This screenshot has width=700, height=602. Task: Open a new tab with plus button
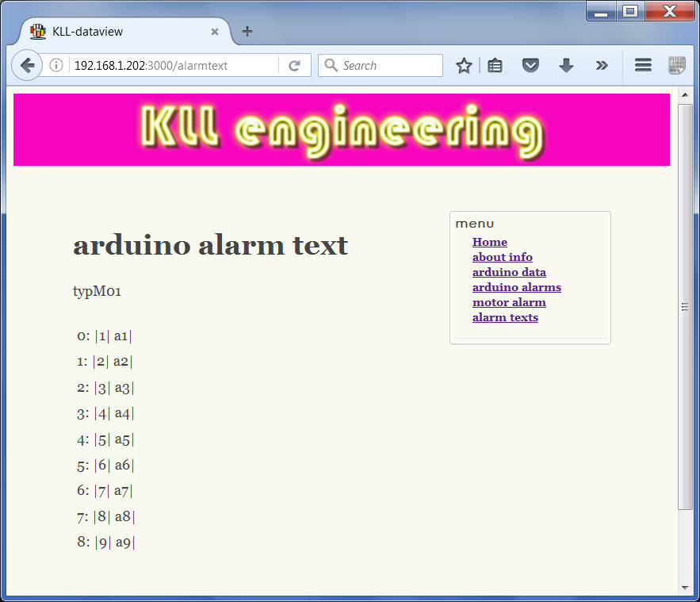click(247, 32)
